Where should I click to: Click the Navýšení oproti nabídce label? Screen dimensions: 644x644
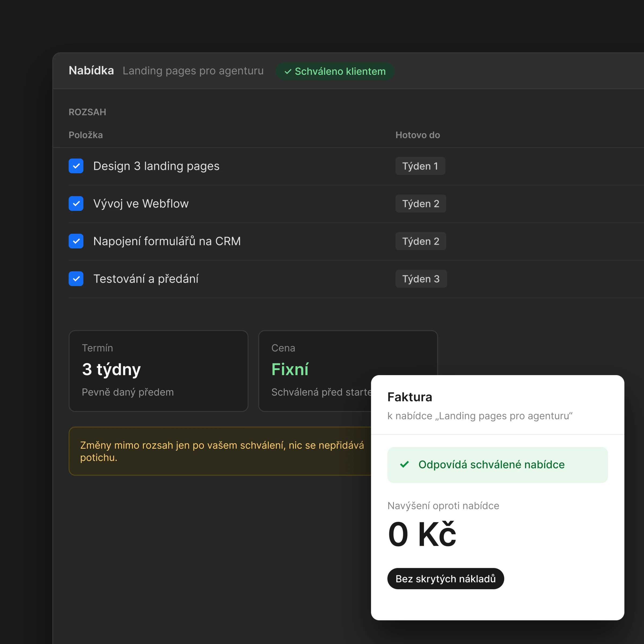(x=443, y=506)
